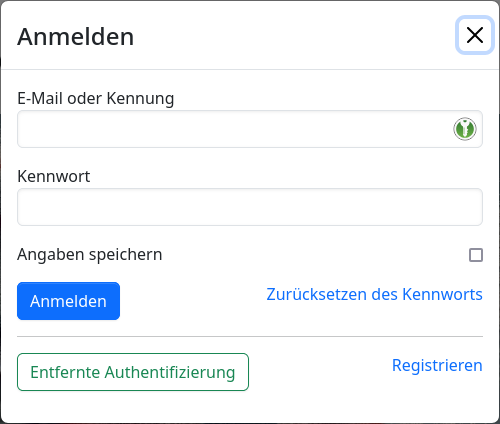Click the blue Anmelden button
The width and height of the screenshot is (500, 424).
(68, 301)
